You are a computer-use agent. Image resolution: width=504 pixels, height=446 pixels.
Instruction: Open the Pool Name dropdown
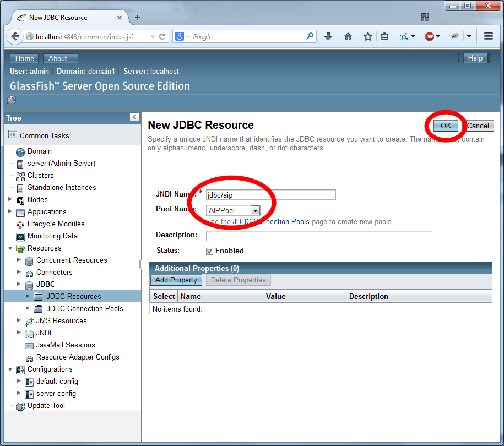pos(254,210)
